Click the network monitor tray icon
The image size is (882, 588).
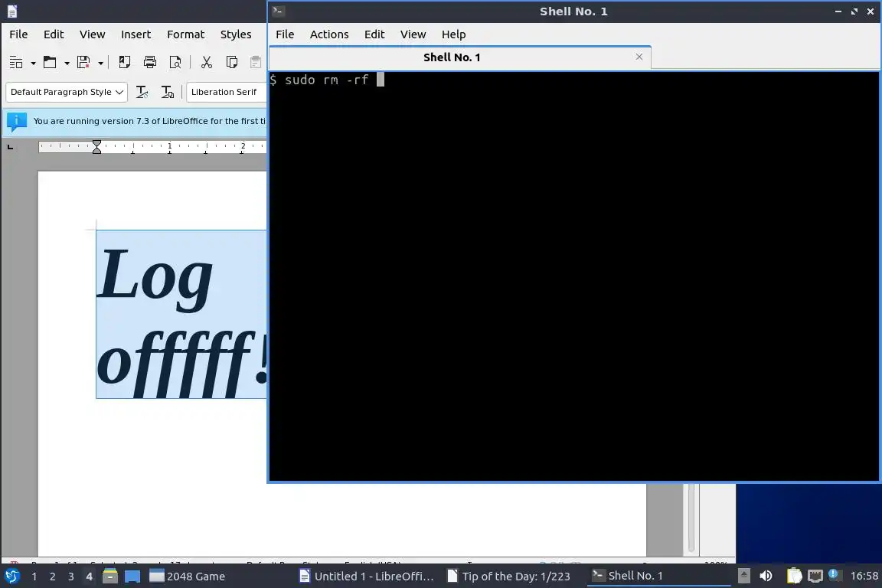click(x=815, y=576)
